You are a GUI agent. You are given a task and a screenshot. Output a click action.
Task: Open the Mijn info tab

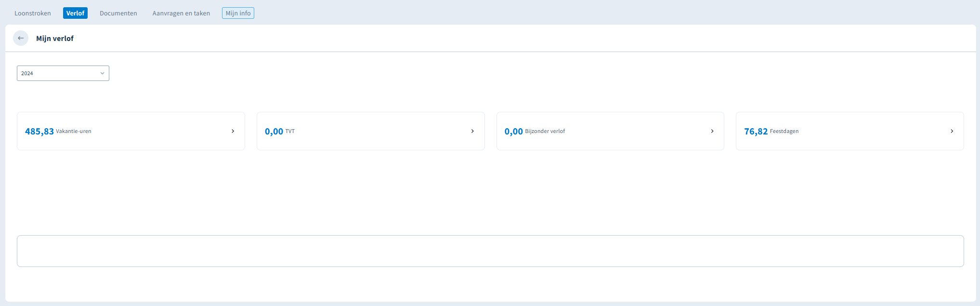coord(238,13)
